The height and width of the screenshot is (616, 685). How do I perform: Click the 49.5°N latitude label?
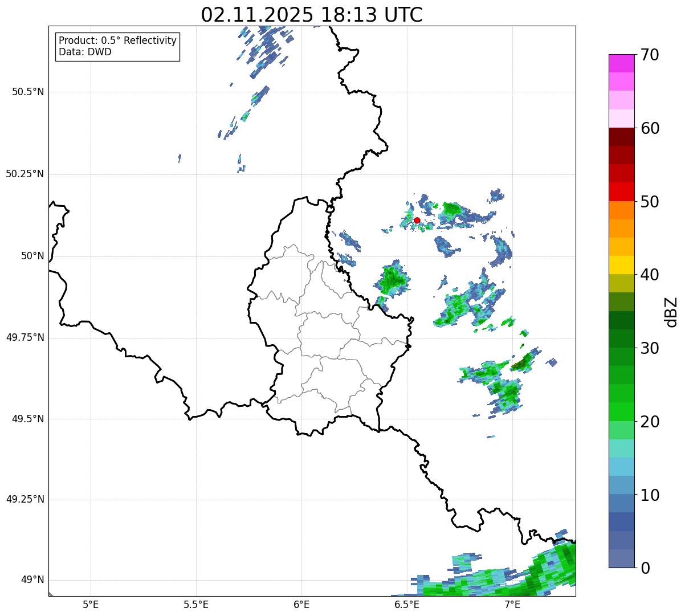coord(28,419)
